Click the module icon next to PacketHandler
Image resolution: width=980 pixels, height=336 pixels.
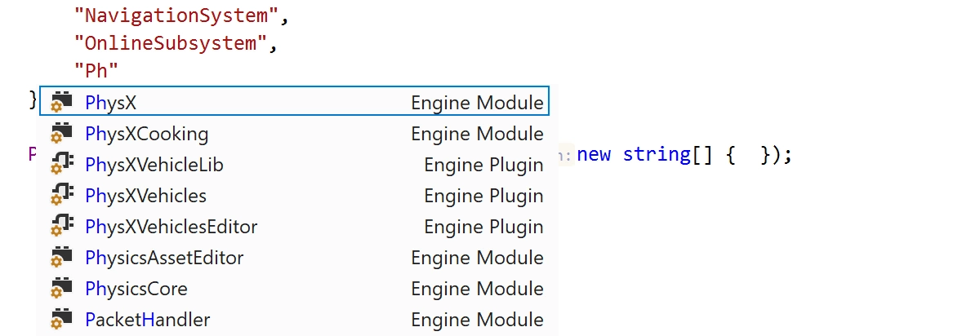(62, 319)
